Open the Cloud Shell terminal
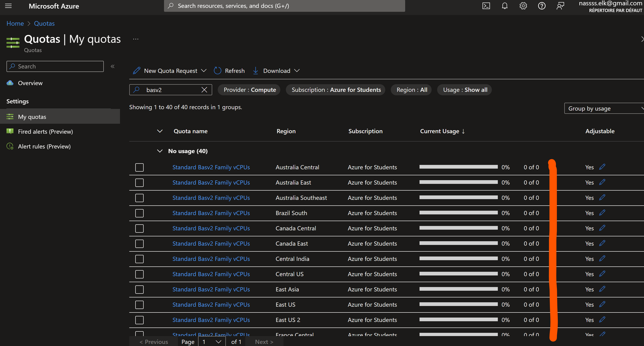This screenshot has height=346, width=644. point(486,6)
